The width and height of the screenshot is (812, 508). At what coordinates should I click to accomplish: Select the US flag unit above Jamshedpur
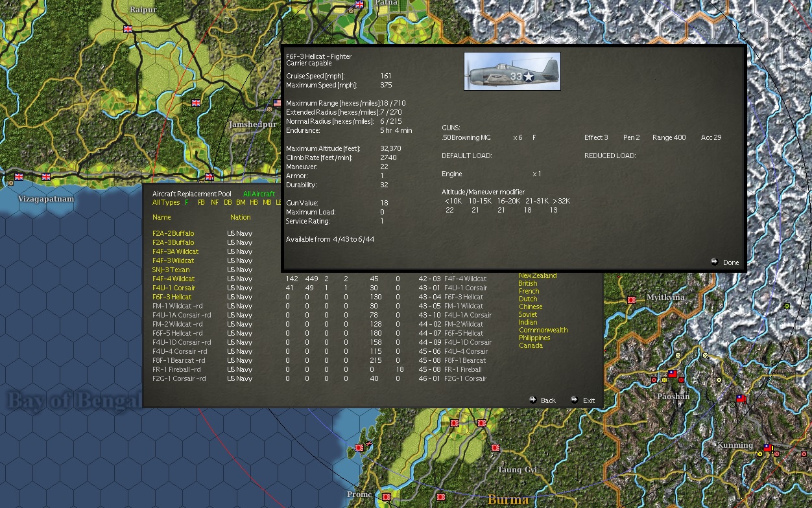pyautogui.click(x=278, y=103)
